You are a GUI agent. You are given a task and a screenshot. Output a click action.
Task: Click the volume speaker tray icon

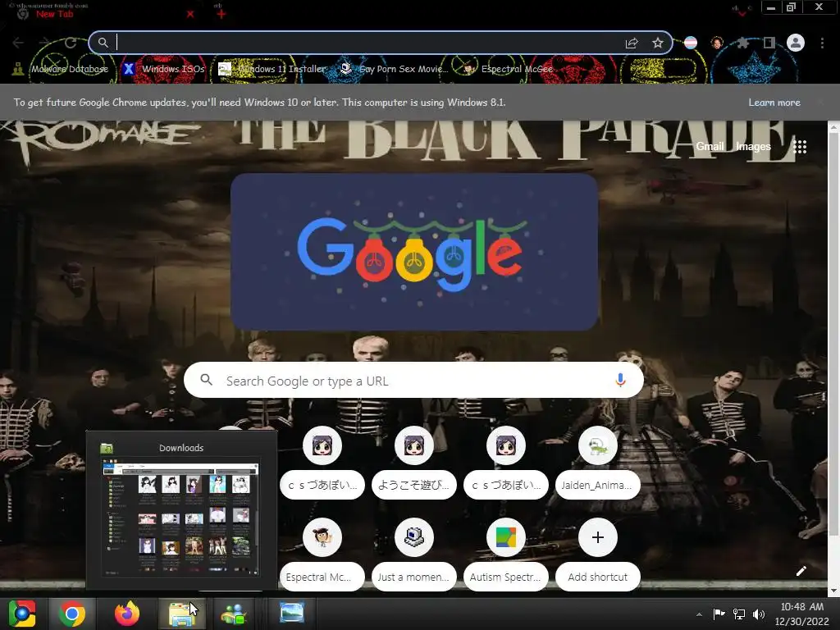(759, 614)
